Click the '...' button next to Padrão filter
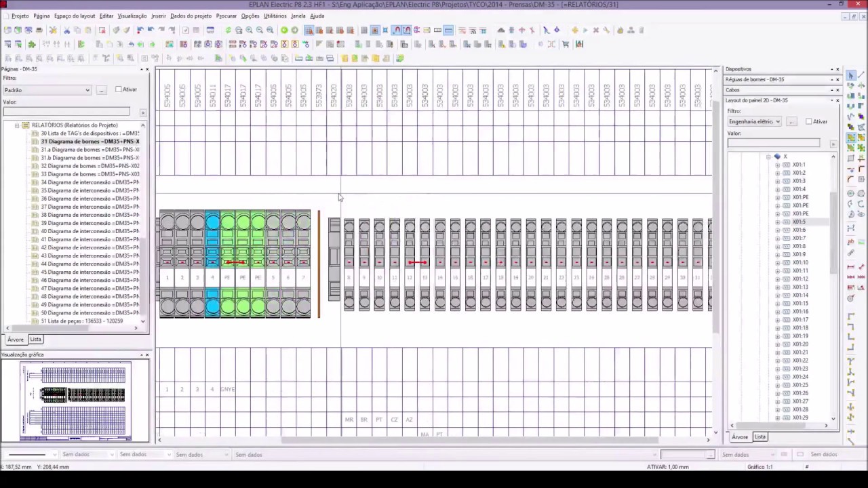The width and height of the screenshot is (868, 488). [x=101, y=89]
